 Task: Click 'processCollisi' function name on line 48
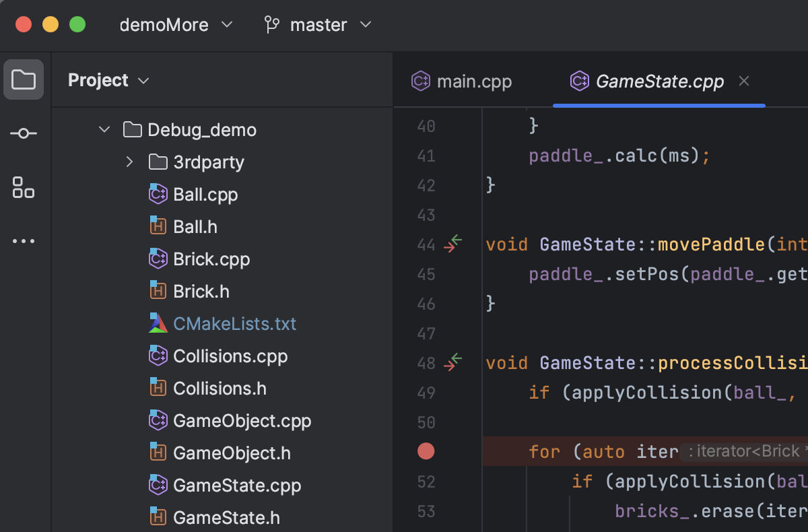tap(733, 363)
